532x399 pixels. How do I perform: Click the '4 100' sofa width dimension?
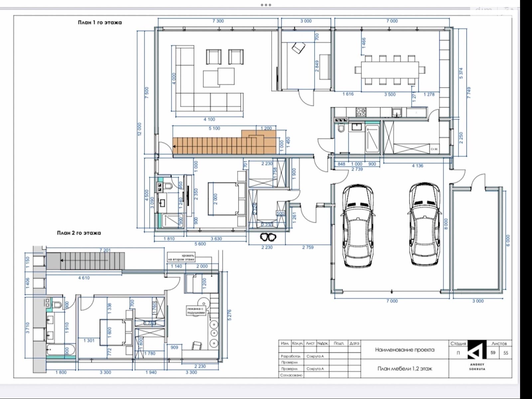click(x=209, y=119)
